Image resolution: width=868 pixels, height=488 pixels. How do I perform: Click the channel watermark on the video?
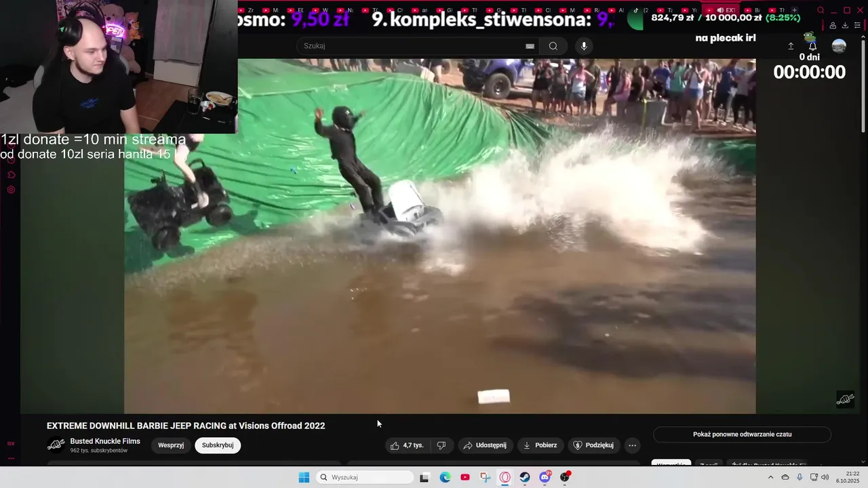tap(845, 399)
